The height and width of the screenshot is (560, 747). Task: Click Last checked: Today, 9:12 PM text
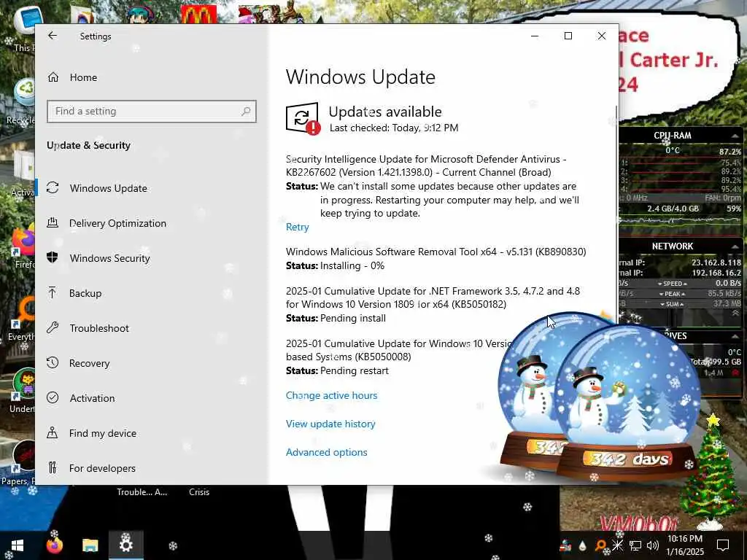394,128
